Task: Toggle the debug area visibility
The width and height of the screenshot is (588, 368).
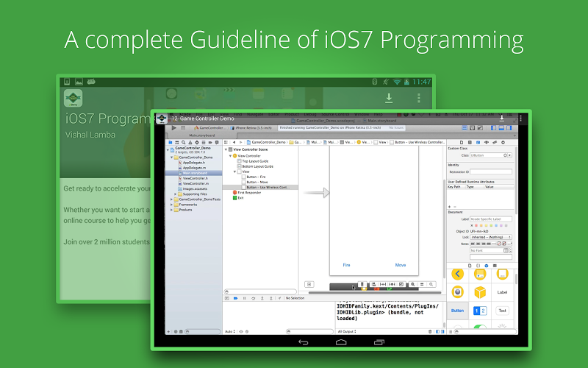Action: [501, 127]
